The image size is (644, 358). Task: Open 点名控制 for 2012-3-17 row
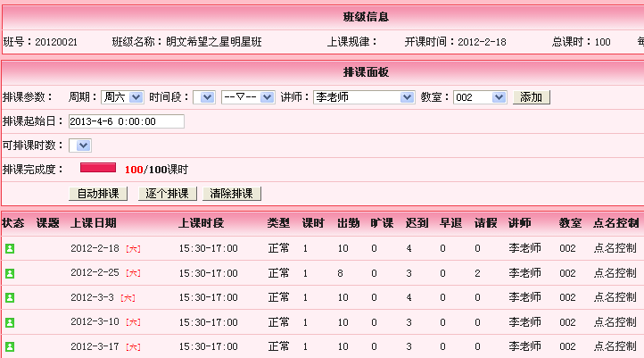coord(615,346)
